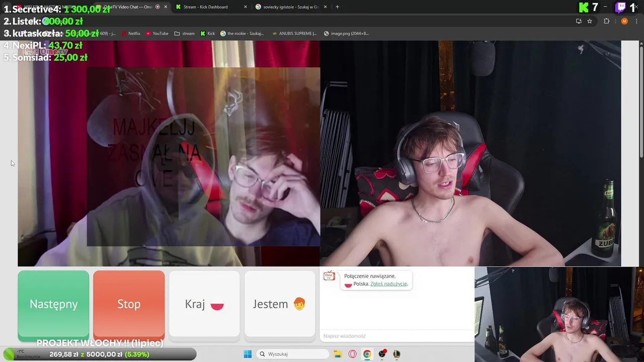Click the streamer webcam overlay in corner
Viewport: 644px width, 362px height.
coord(559,314)
